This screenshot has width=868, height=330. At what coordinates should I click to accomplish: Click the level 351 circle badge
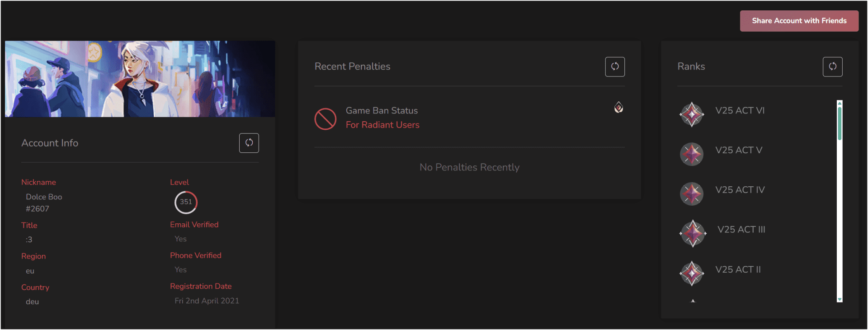[186, 202]
